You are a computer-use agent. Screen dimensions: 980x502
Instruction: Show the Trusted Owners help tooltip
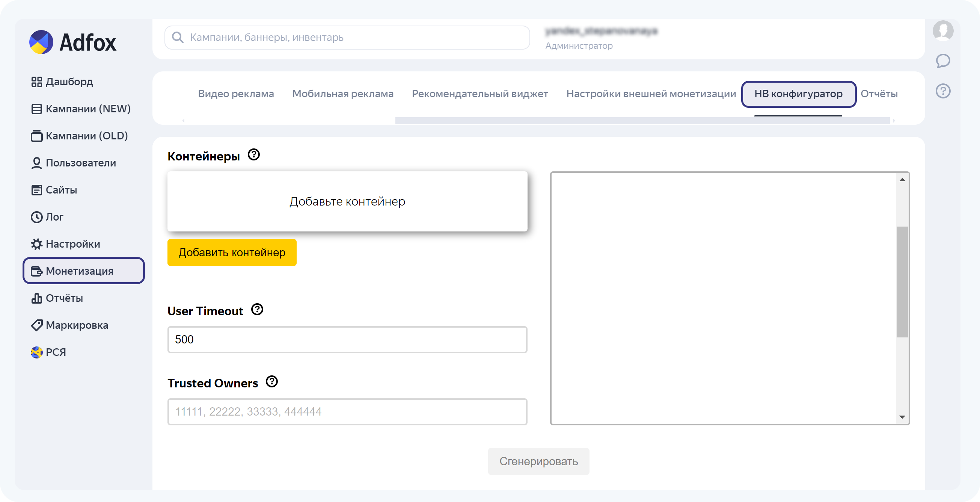pos(271,381)
